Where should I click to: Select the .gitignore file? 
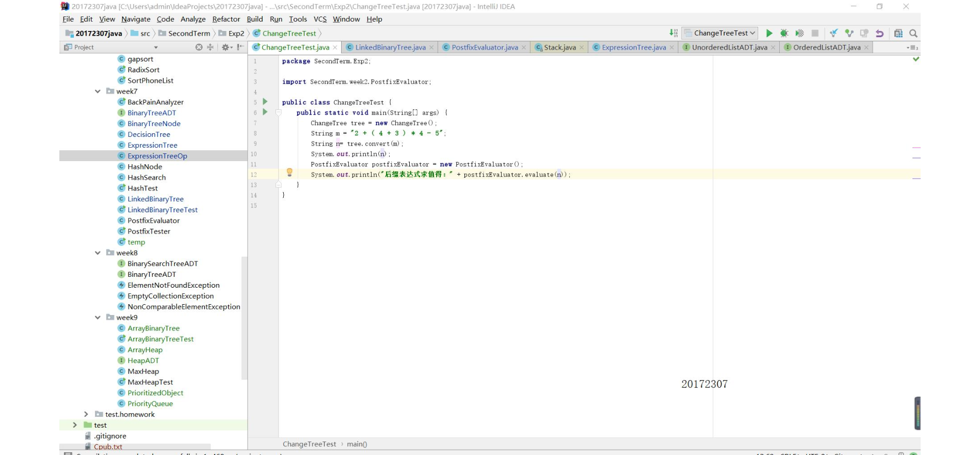110,436
